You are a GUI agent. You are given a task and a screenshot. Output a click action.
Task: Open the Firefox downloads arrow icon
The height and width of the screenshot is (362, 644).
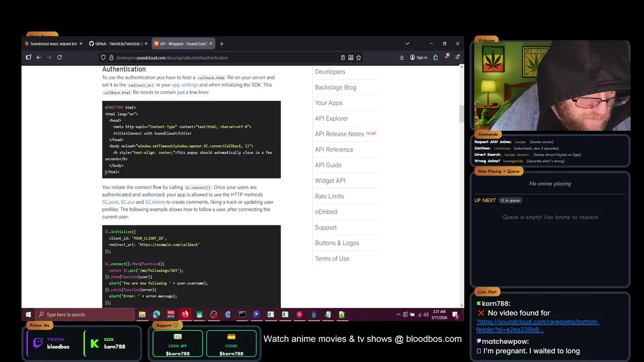tap(401, 58)
